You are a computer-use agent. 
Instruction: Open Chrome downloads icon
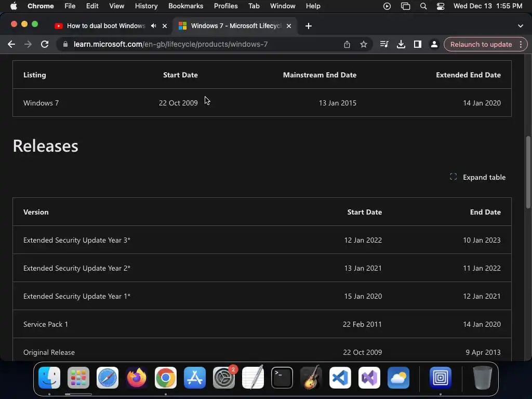pyautogui.click(x=401, y=44)
